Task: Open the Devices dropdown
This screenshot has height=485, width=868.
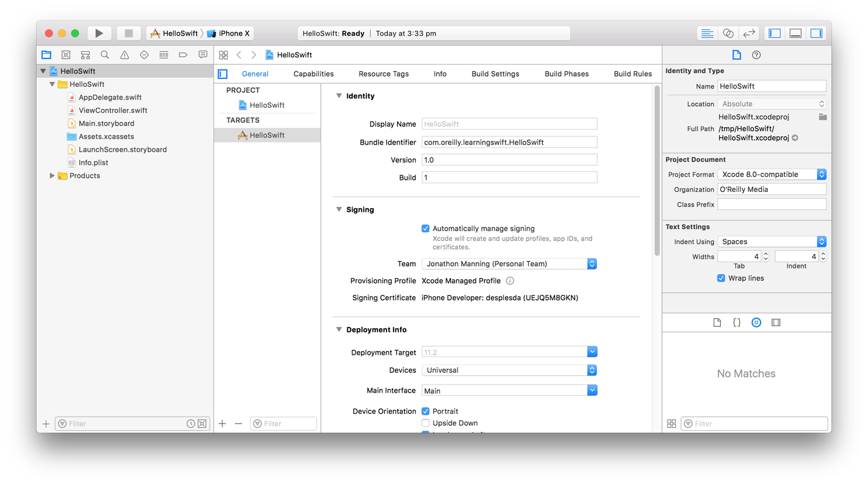Action: pyautogui.click(x=509, y=370)
